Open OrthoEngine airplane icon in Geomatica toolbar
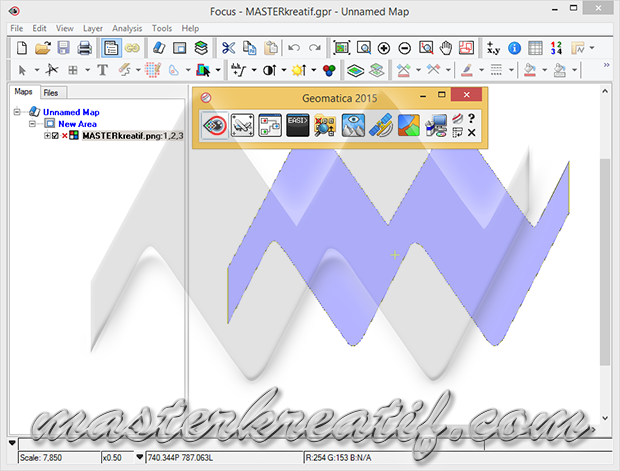620x471 pixels. [242, 125]
